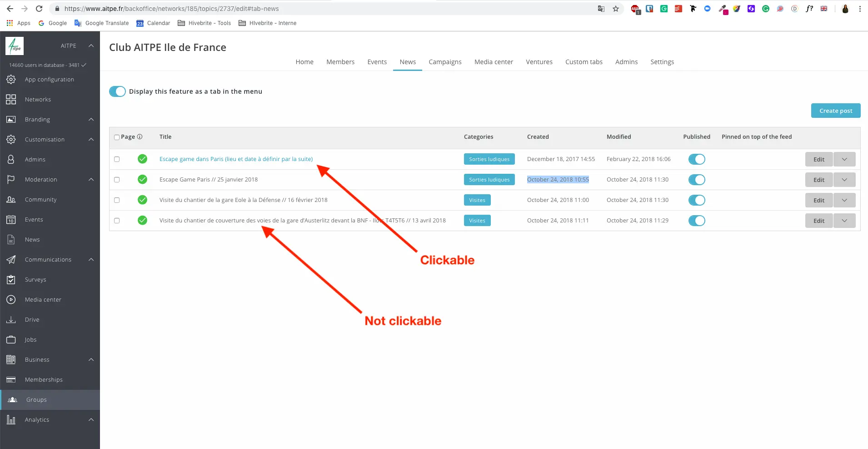Screen dimensions: 868x449
Task: Check the box for Escape Game Paris row
Action: click(x=117, y=180)
